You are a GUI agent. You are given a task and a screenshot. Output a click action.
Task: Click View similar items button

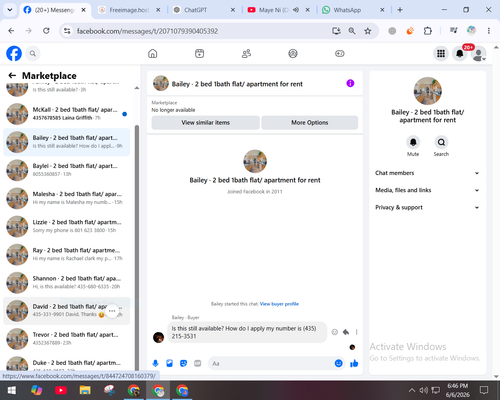[205, 123]
